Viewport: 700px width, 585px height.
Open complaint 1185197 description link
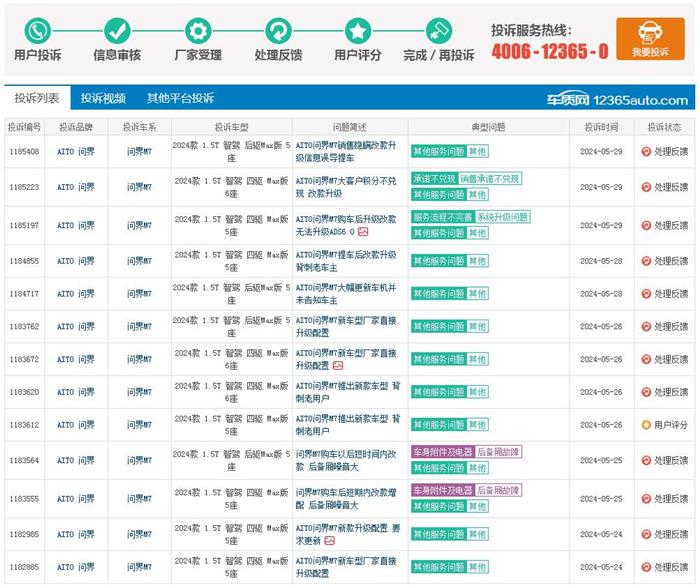pos(346,226)
